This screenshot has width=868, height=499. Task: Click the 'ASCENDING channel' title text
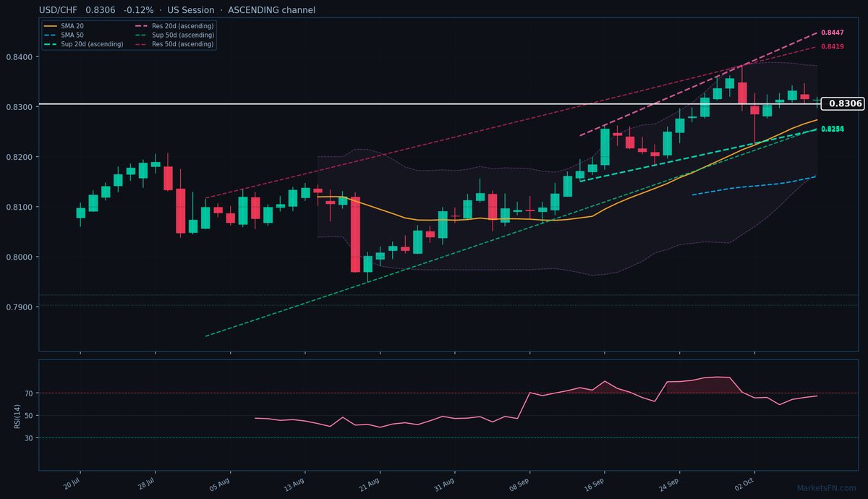tap(271, 10)
